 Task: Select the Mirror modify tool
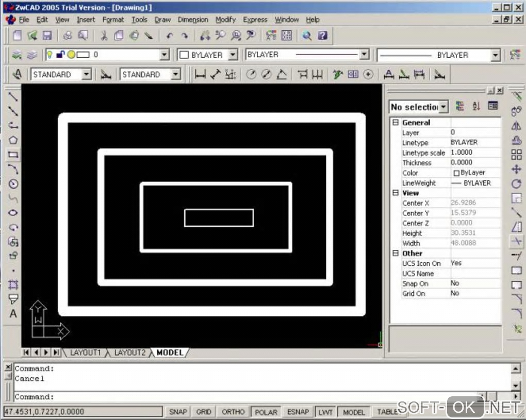point(516,126)
